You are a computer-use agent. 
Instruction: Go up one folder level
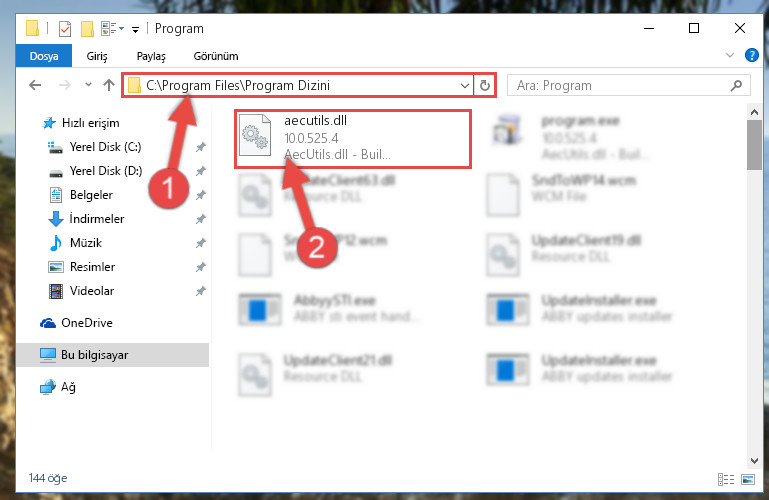pos(109,85)
